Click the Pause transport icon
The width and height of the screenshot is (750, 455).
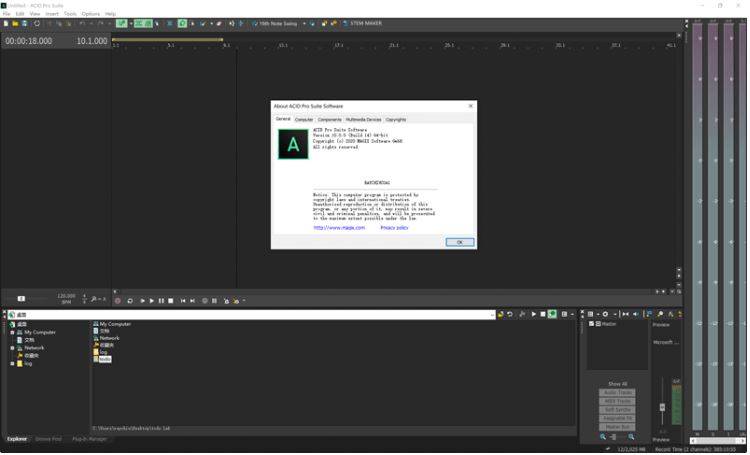tap(161, 300)
